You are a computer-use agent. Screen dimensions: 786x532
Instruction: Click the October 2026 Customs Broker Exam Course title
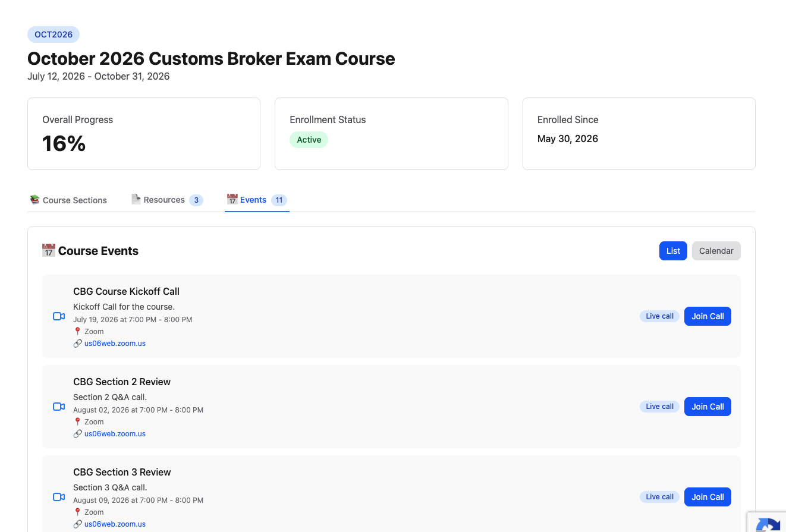211,59
